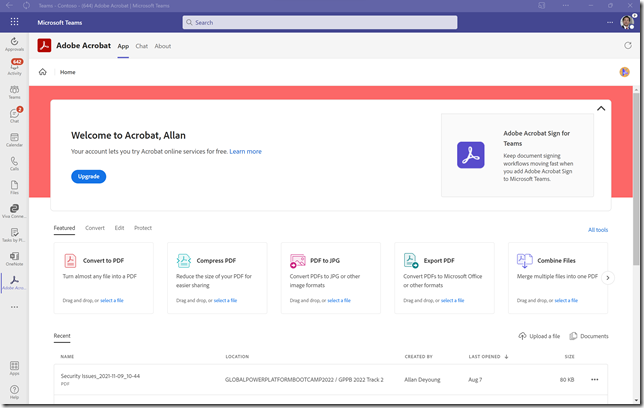644x408 pixels.
Task: Open the Acrobat user avatar icon
Action: pyautogui.click(x=624, y=72)
